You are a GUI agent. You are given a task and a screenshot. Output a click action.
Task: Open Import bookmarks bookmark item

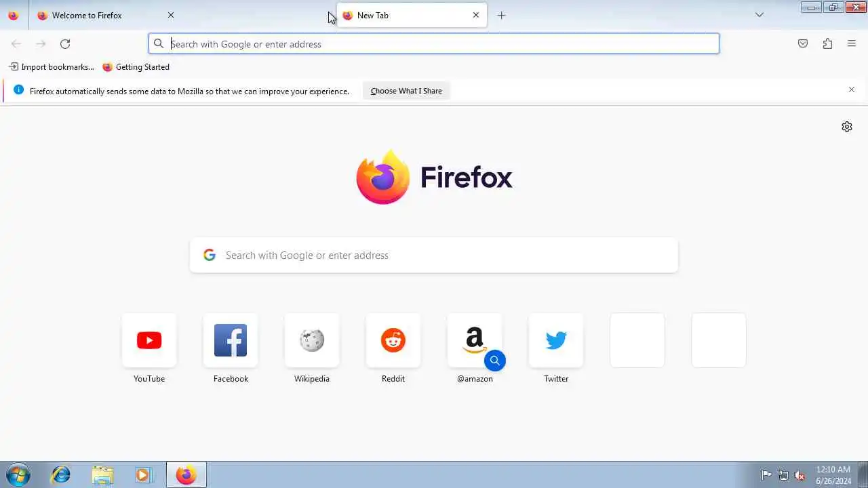[x=52, y=67]
